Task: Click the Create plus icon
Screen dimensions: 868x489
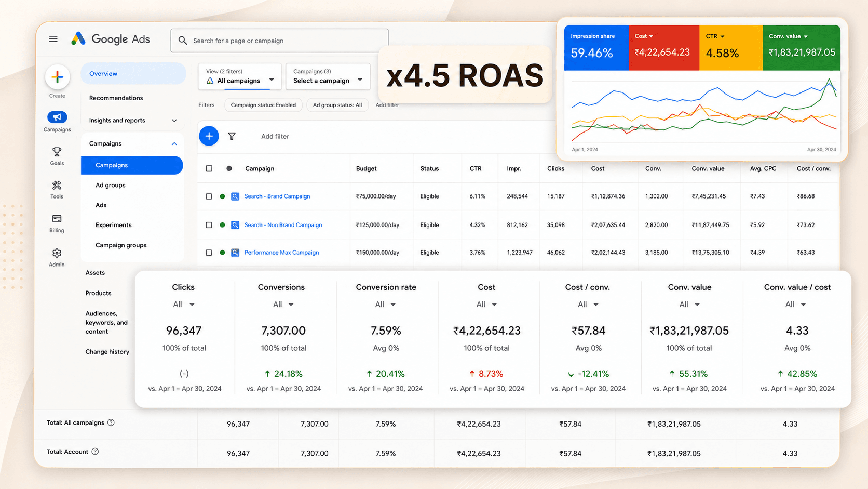Action: pyautogui.click(x=57, y=77)
